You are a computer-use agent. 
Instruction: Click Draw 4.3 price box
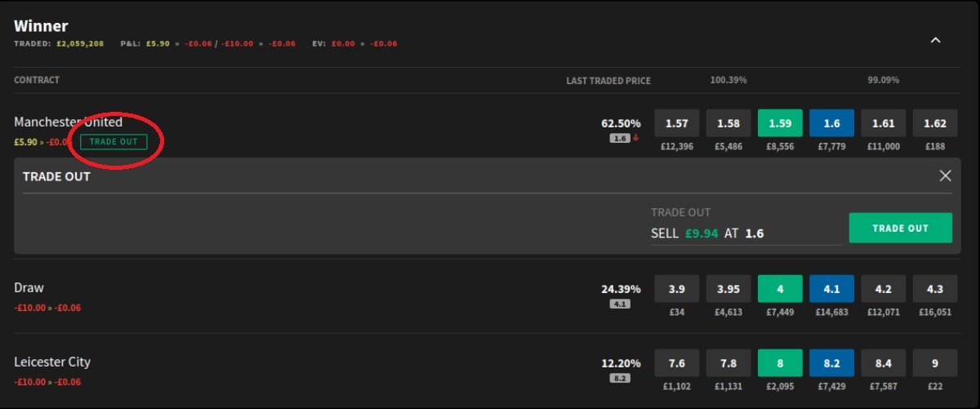tap(934, 289)
